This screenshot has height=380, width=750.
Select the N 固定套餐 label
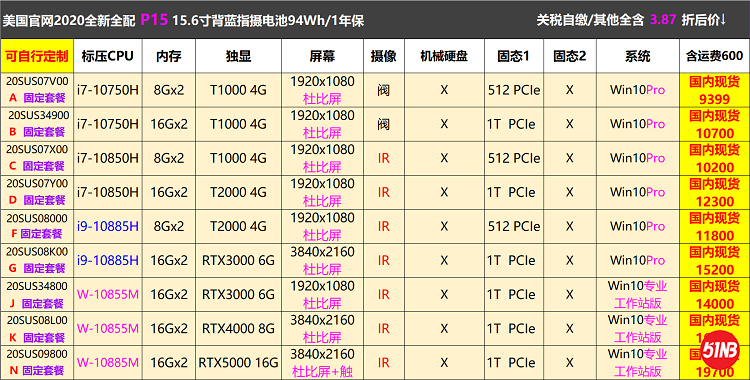click(x=37, y=370)
